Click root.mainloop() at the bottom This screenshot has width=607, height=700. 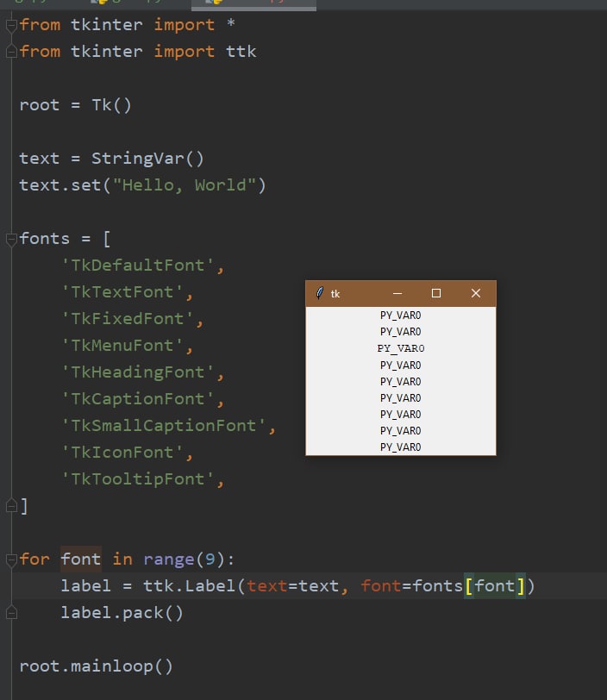96,666
